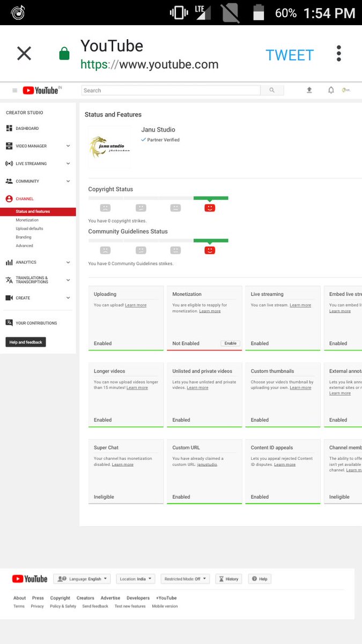The width and height of the screenshot is (362, 644).
Task: Tap the TWEET button
Action: point(290,55)
